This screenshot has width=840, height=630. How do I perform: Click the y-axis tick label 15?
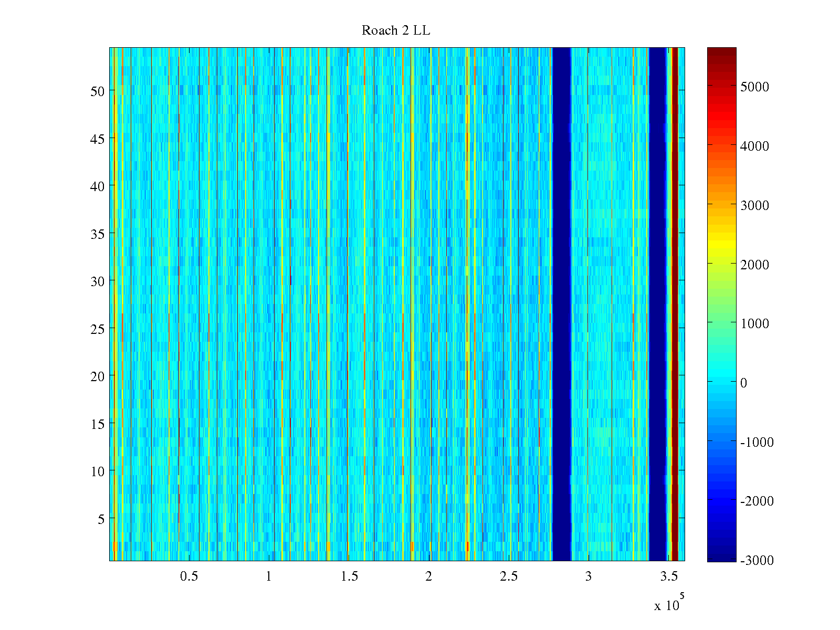(x=98, y=424)
